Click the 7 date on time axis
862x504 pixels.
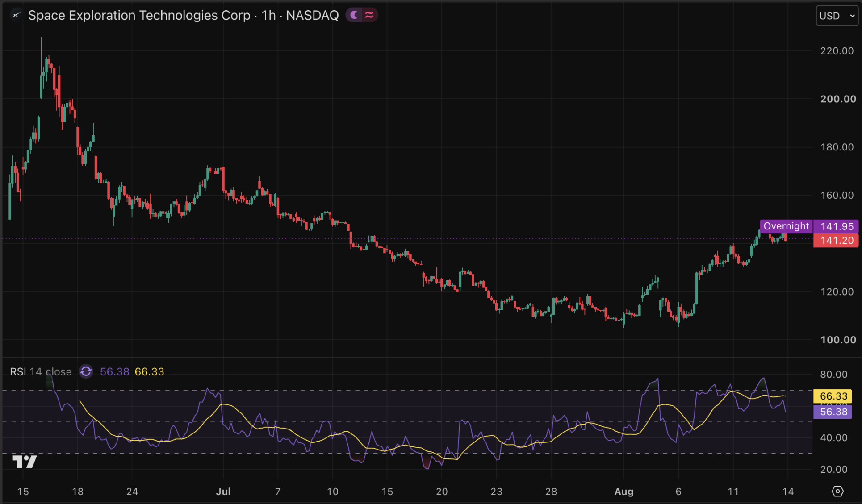point(278,492)
